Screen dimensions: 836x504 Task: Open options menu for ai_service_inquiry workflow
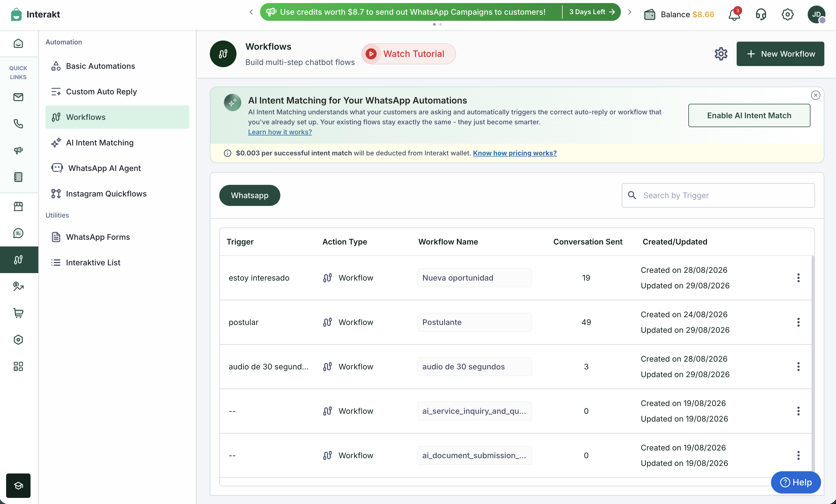tap(798, 411)
